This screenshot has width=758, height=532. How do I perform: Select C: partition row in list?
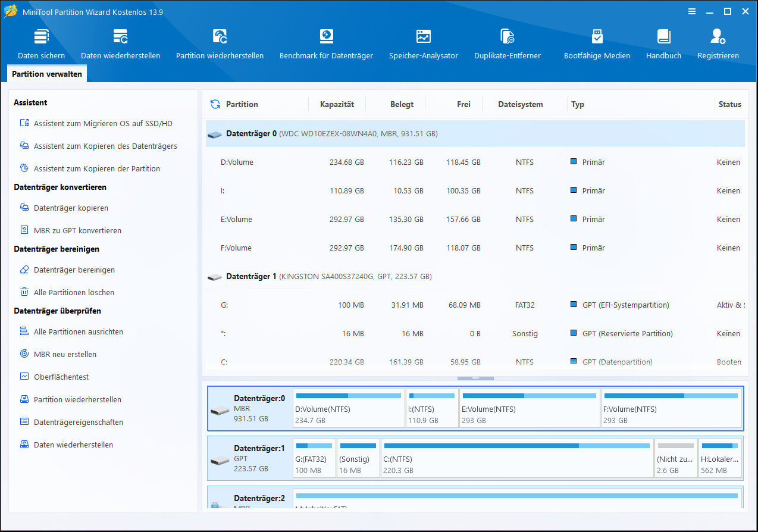tap(475, 361)
